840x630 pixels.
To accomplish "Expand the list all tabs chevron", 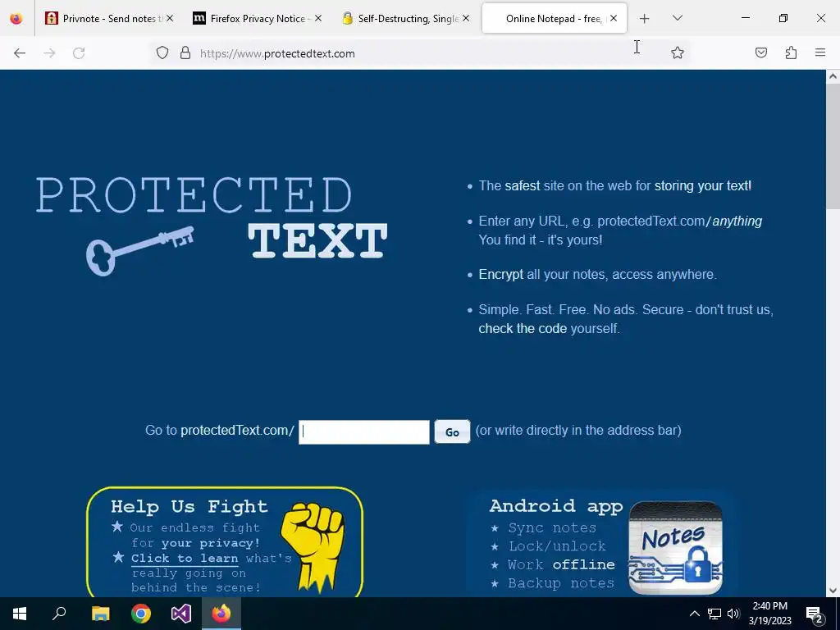I will [x=677, y=18].
